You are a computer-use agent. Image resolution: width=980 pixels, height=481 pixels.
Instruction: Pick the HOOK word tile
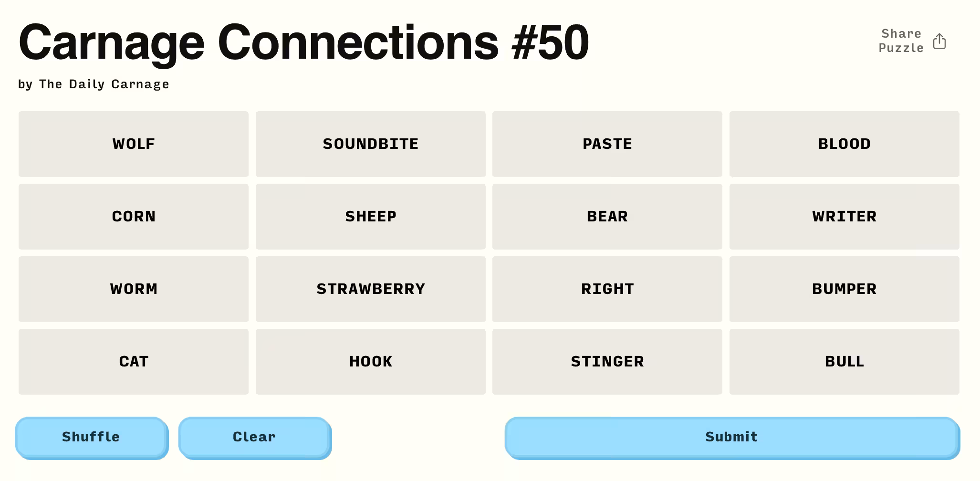point(370,362)
